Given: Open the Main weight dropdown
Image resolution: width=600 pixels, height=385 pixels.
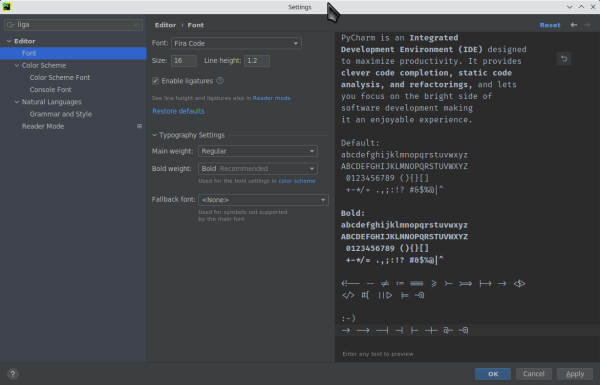Looking at the screenshot, I should [258, 151].
